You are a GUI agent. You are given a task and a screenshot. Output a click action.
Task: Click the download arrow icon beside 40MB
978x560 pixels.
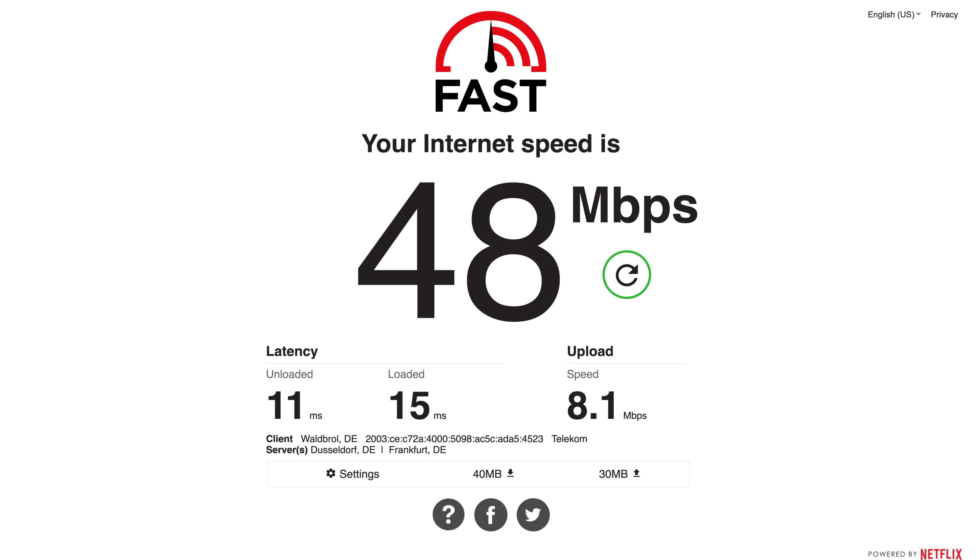510,473
